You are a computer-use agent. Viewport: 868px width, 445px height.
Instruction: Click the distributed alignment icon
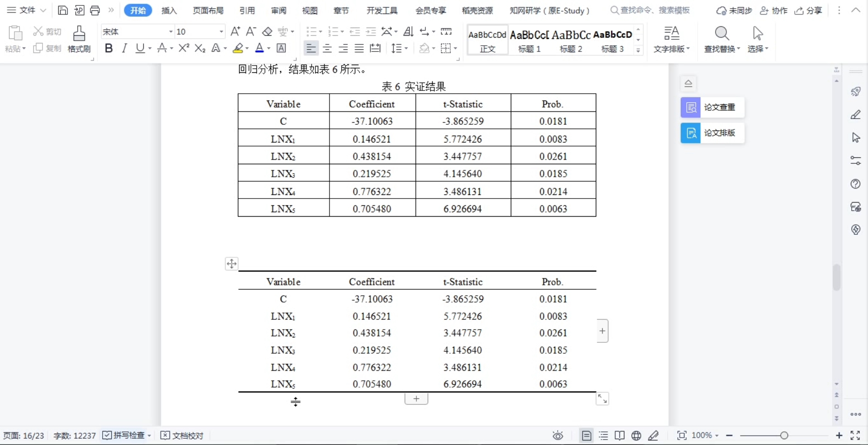(375, 48)
